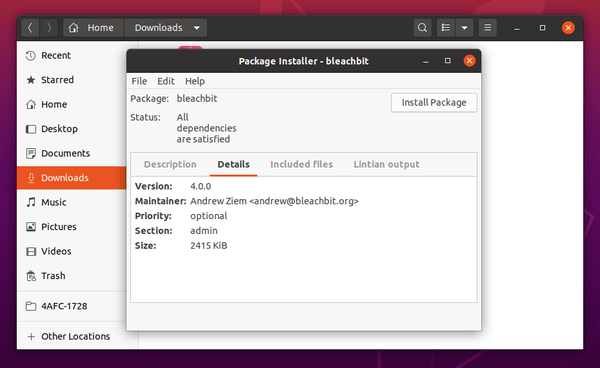Click maintainer Andrew Ziem email text

click(x=274, y=201)
